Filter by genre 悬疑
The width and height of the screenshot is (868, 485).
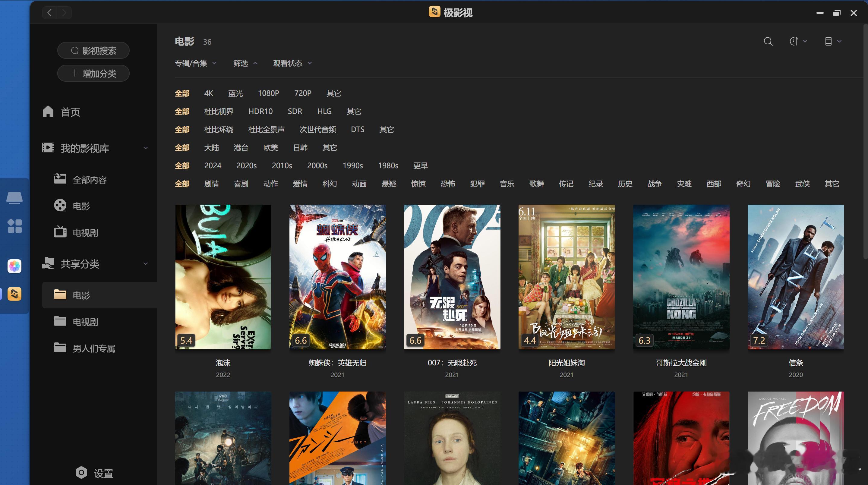389,184
